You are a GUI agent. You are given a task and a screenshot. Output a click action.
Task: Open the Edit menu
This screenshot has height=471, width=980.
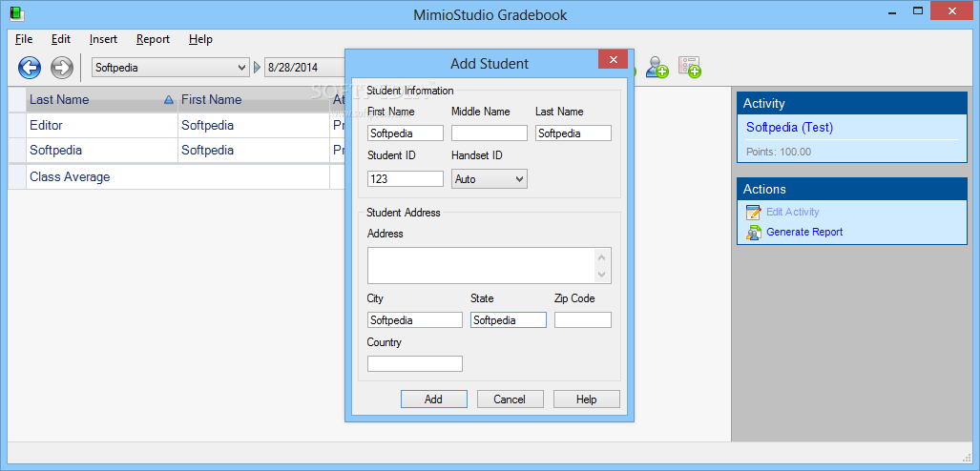(x=61, y=39)
